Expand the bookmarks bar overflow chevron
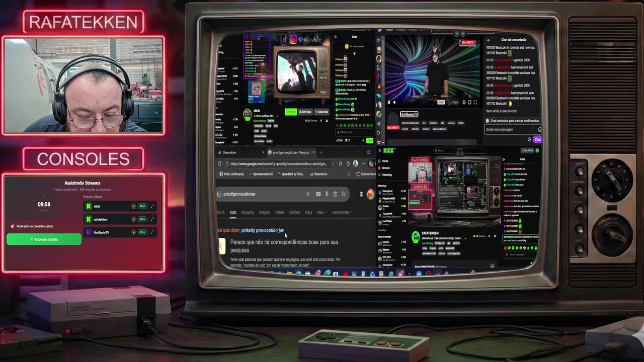This screenshot has width=644, height=362. pyautogui.click(x=349, y=174)
